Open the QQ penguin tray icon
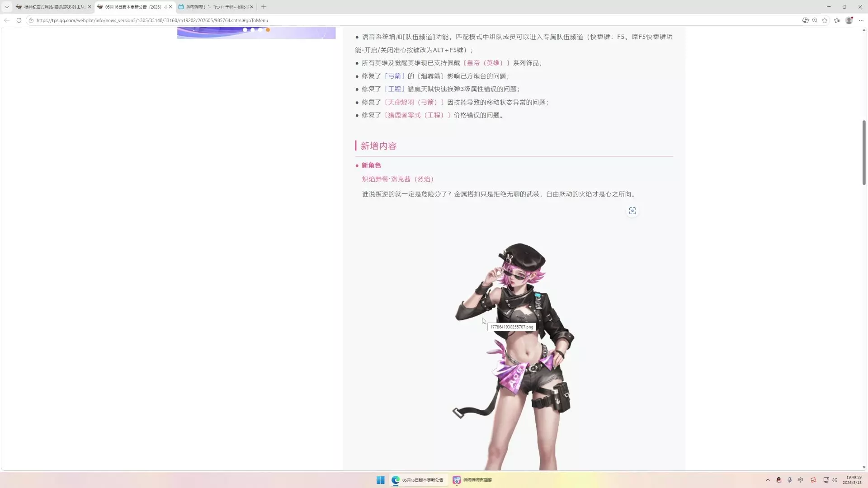 pyautogui.click(x=778, y=480)
